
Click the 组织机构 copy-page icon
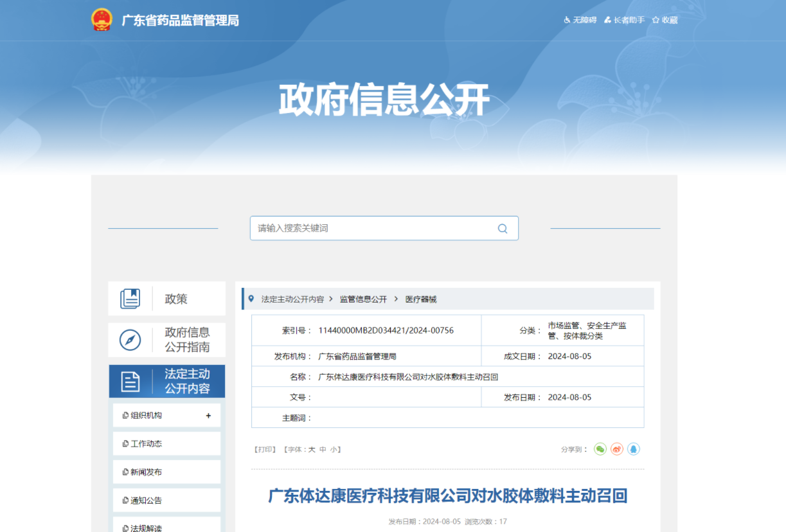click(125, 416)
